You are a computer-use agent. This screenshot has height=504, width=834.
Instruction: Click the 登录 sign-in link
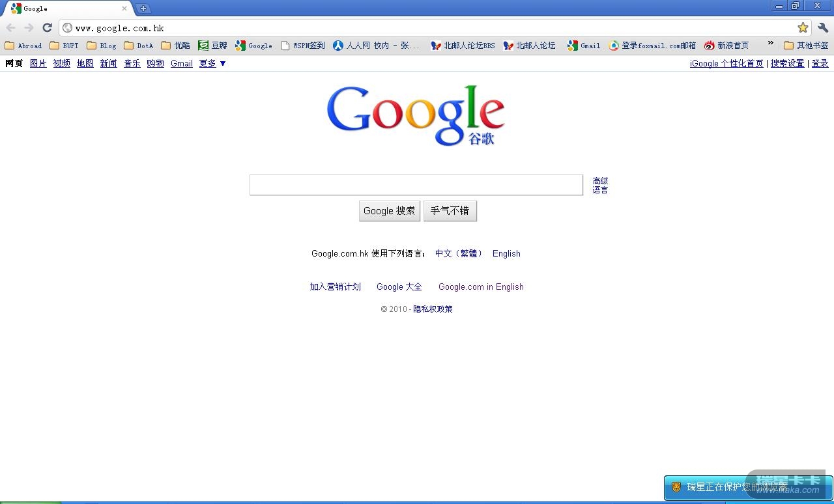coord(820,63)
